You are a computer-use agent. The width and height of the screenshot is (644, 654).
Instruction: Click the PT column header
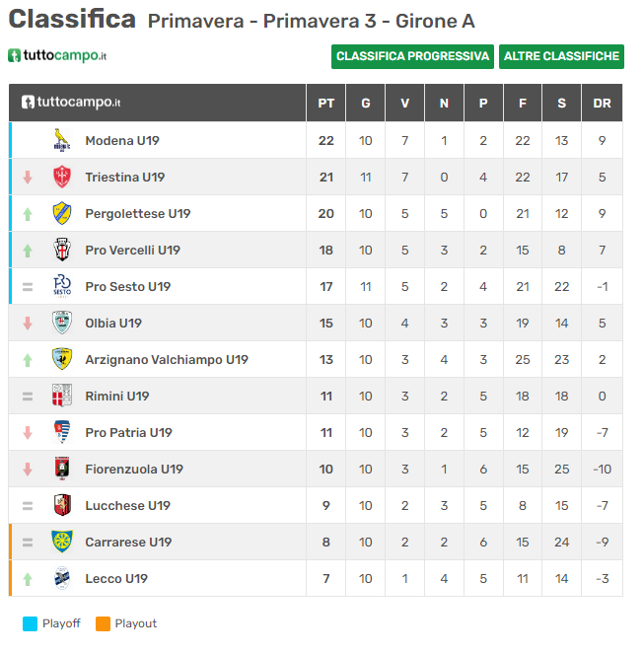point(326,103)
